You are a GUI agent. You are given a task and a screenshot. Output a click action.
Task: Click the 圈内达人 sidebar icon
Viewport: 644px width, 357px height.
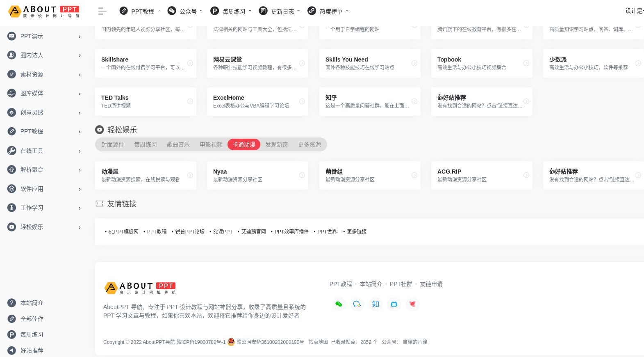pyautogui.click(x=12, y=55)
